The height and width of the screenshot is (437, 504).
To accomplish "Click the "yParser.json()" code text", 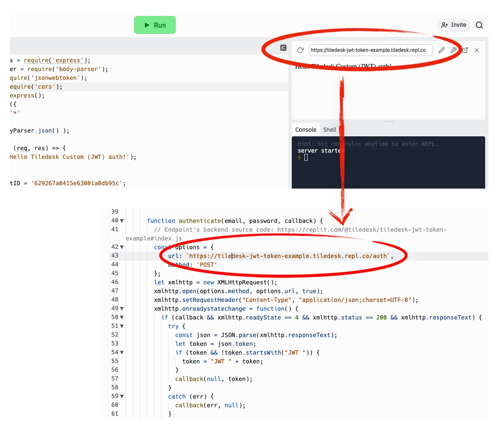I will coord(40,130).
